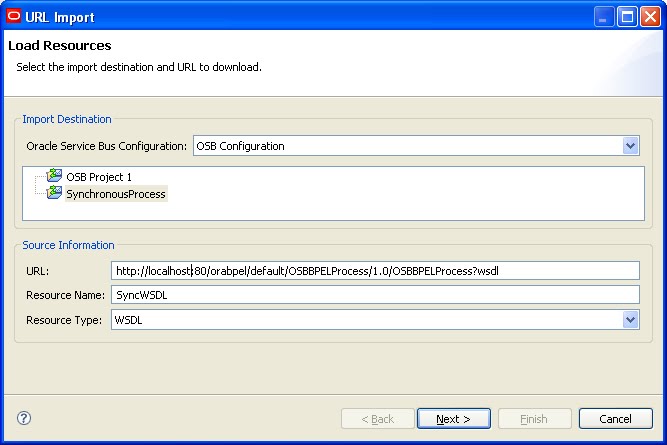667x445 pixels.
Task: Click the SynchronousProcess project icon
Action: click(x=54, y=192)
